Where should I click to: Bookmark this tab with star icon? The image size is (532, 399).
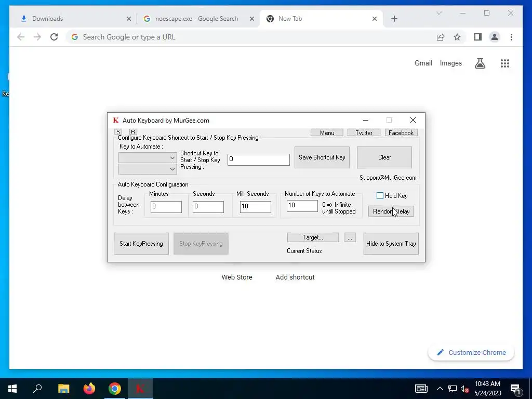click(x=457, y=37)
